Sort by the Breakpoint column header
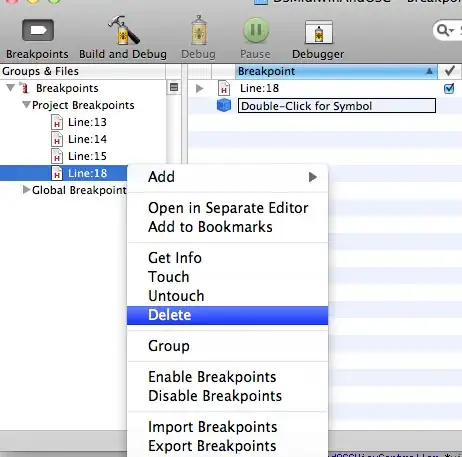The width and height of the screenshot is (462, 457). pos(336,71)
